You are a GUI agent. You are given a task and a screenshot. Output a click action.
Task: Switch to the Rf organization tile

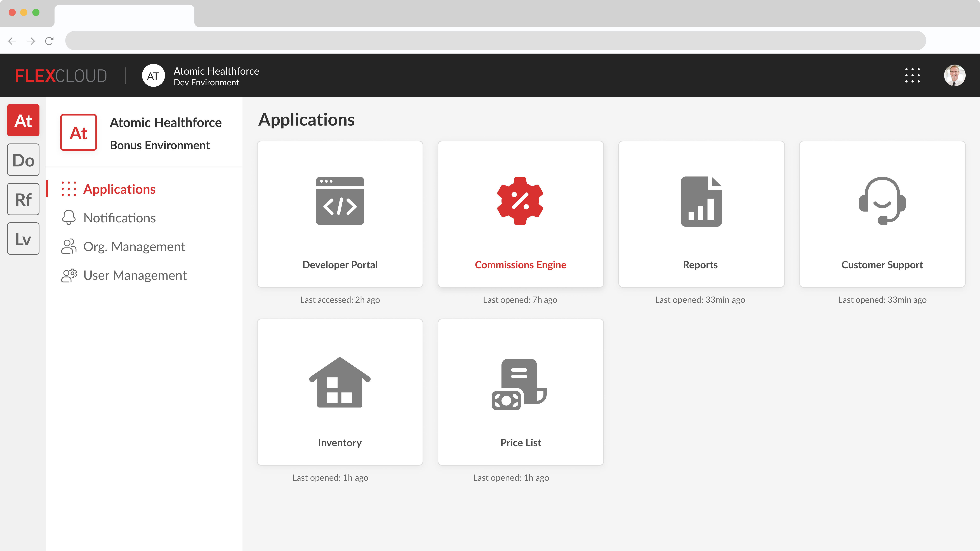coord(23,199)
